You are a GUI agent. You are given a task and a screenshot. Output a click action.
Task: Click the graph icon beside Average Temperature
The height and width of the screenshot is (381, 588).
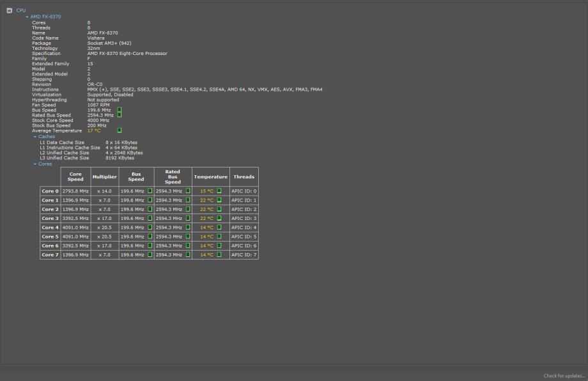[x=120, y=130]
